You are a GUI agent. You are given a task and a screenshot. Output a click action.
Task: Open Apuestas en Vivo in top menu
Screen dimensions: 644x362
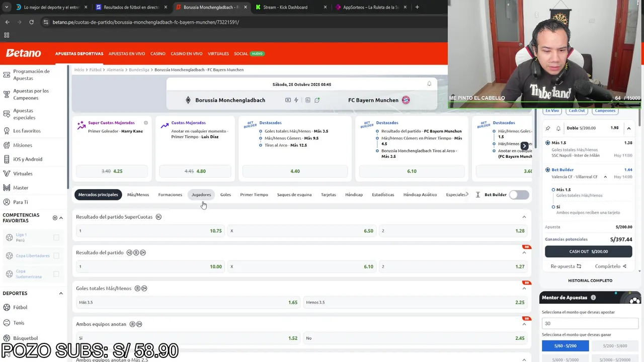127,53
